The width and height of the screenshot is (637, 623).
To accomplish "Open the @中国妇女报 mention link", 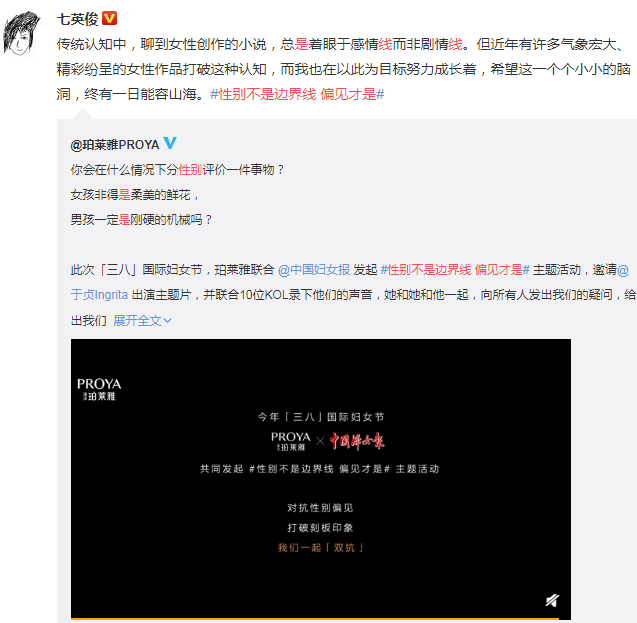I will coord(314,270).
